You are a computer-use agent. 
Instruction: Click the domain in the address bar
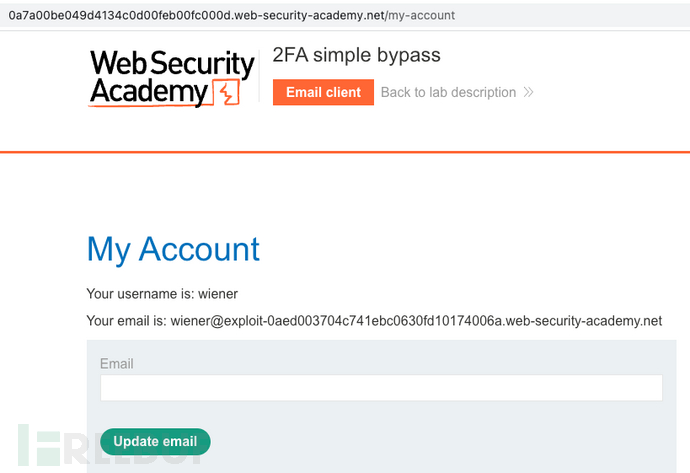(x=197, y=15)
